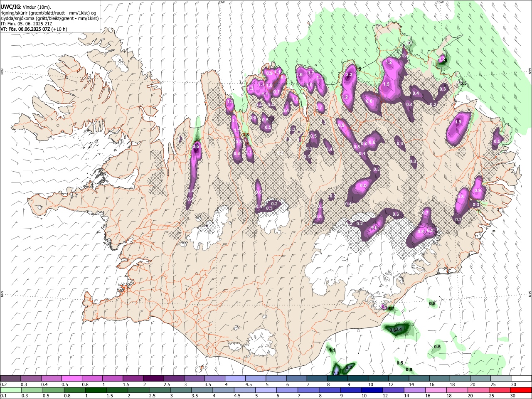The image size is (532, 399).
Task: Click the 3.4 rain value off the southeast coast
Action: coord(399,330)
